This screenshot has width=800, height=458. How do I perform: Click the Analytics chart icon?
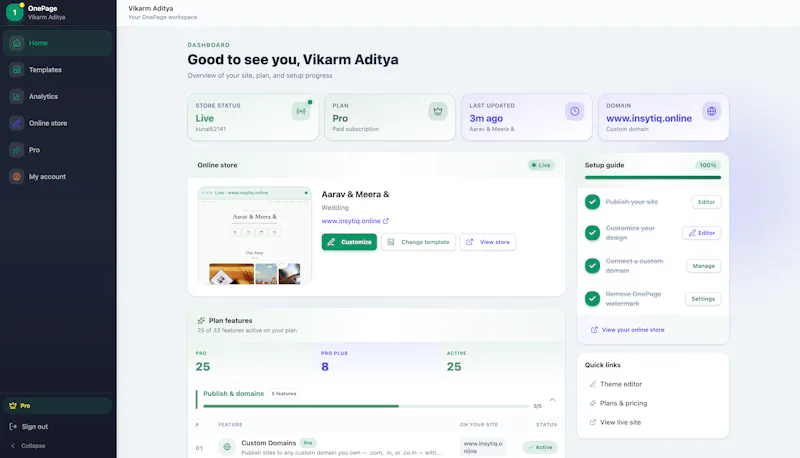(x=16, y=96)
